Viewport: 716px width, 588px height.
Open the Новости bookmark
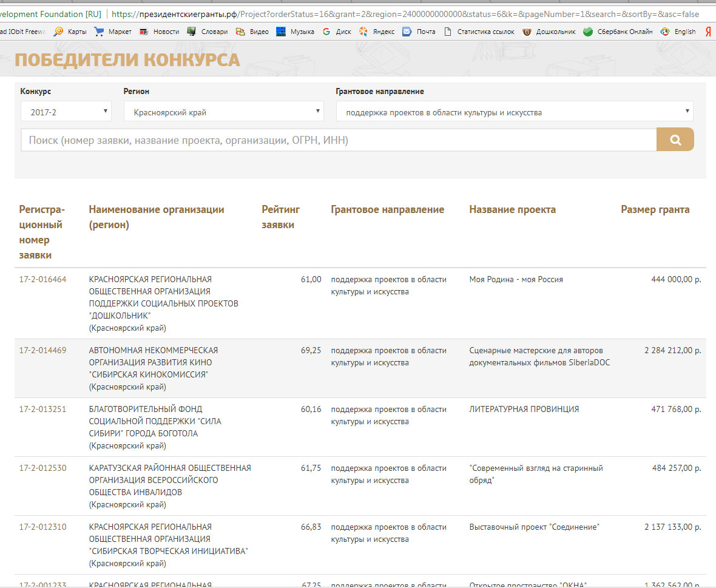[160, 32]
